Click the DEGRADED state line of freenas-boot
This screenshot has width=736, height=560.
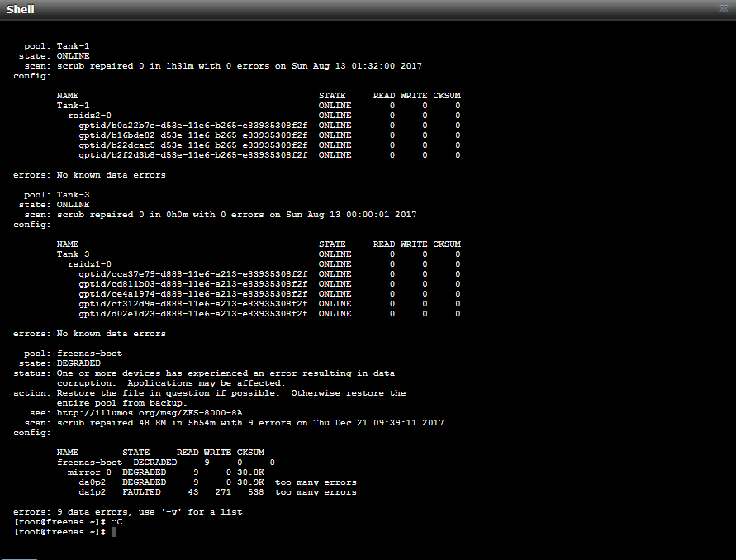click(59, 363)
